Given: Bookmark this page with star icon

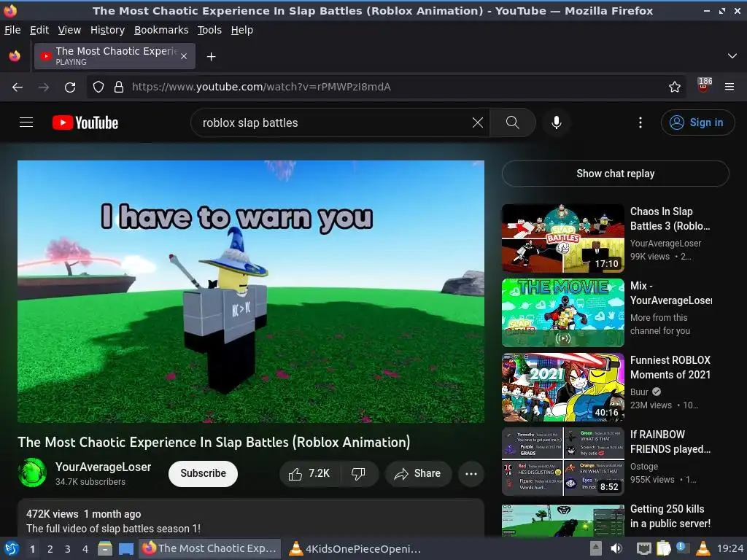Looking at the screenshot, I should coord(674,87).
